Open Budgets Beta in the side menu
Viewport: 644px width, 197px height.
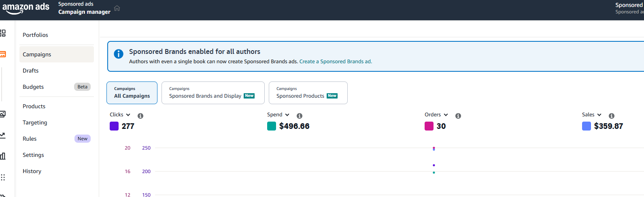57,87
